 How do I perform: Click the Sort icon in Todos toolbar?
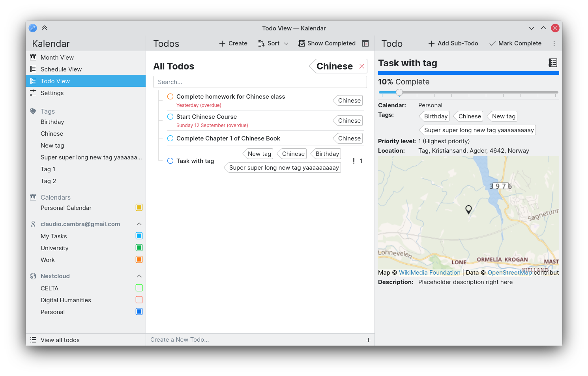pos(261,43)
